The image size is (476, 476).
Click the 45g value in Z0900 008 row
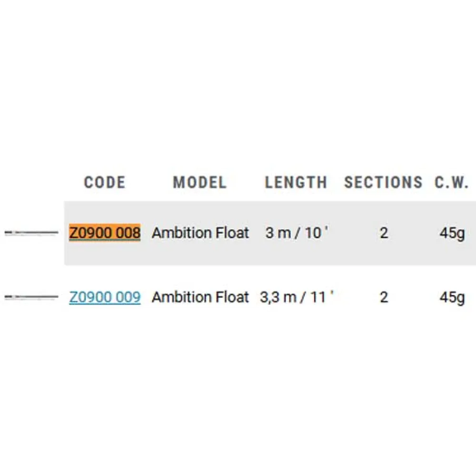tap(452, 233)
